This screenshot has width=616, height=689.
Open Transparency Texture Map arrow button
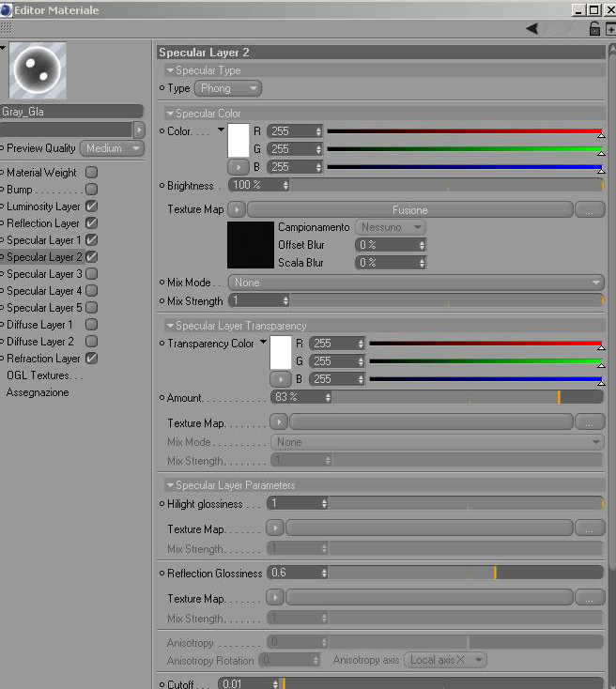[x=279, y=422]
